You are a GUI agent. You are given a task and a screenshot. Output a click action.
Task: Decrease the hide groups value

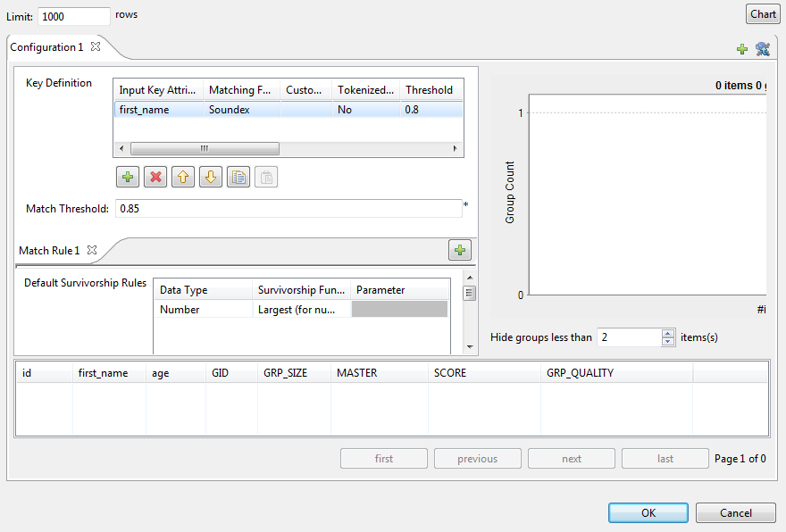click(668, 342)
